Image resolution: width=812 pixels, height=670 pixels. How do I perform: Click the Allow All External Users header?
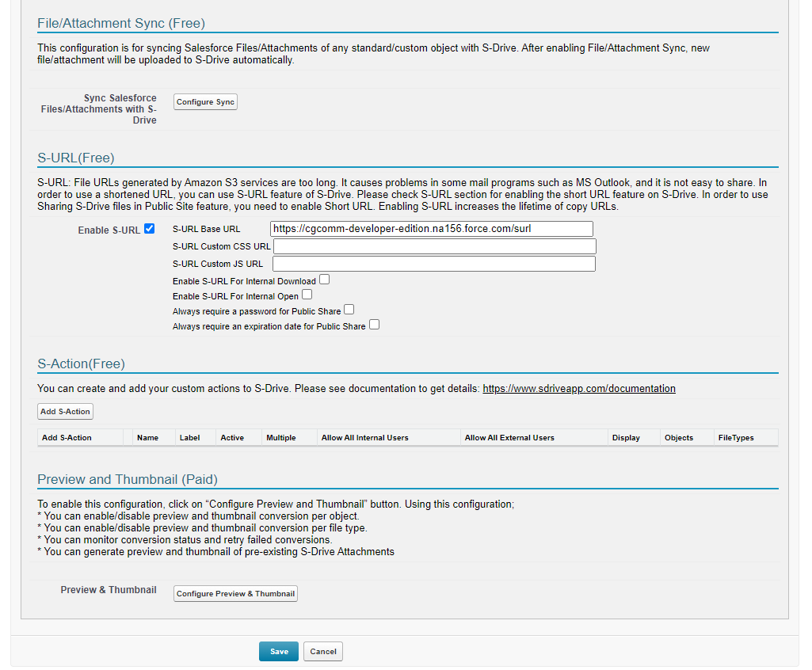pyautogui.click(x=509, y=438)
